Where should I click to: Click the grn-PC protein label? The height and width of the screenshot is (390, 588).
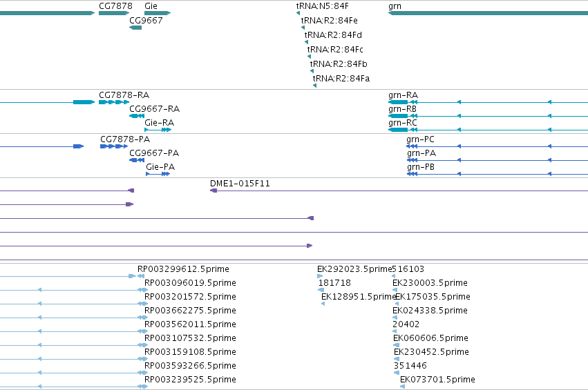[420, 139]
